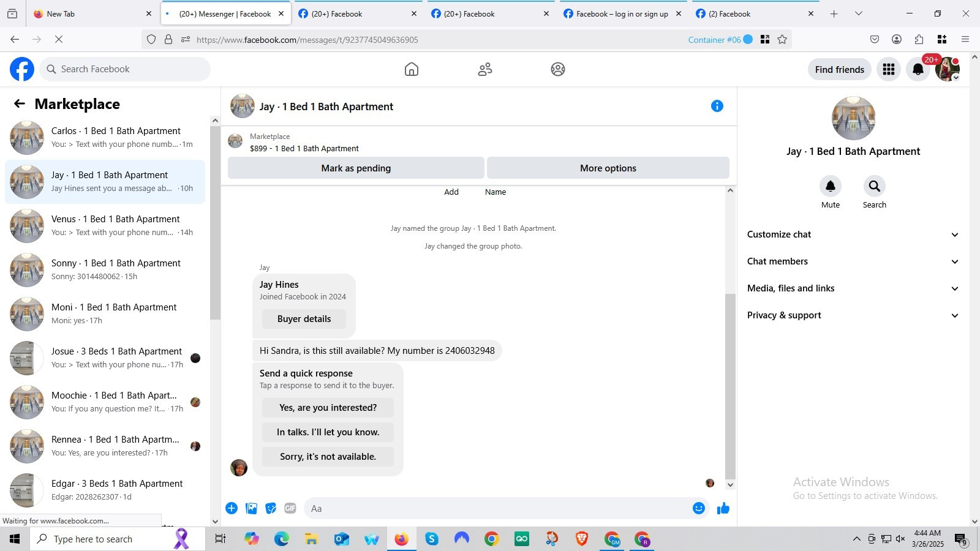Open Sonny · 1 Bed 1 Bath Apartment chat
The height and width of the screenshot is (551, 980).
(x=105, y=270)
